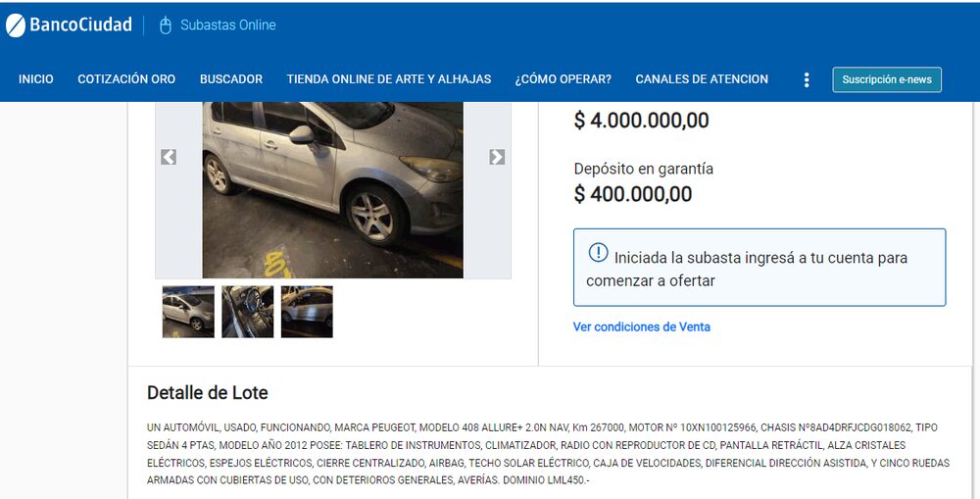Click the Subastas Online header link
980x499 pixels.
[228, 25]
